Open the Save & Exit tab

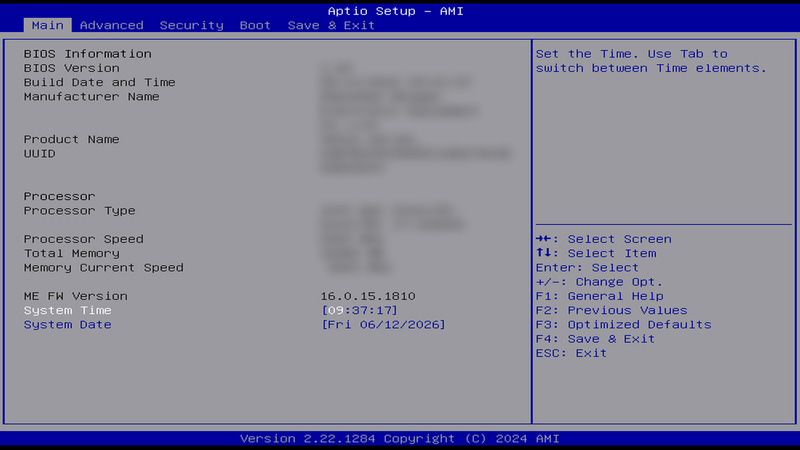pyautogui.click(x=331, y=25)
